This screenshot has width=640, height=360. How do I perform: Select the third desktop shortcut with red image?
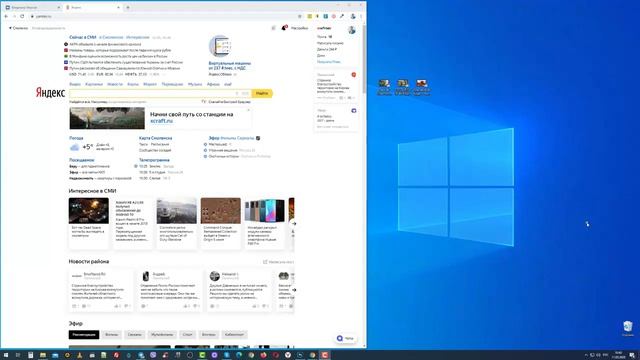(x=422, y=87)
